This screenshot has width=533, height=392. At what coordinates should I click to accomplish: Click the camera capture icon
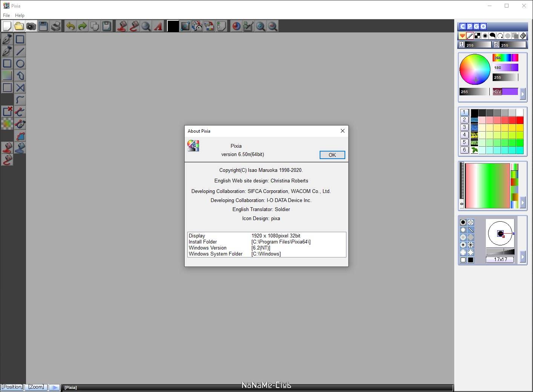click(31, 26)
